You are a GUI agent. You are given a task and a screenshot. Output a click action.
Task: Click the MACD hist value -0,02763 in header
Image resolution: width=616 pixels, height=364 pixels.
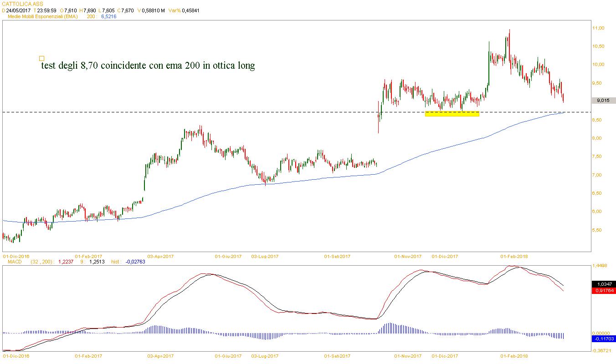point(135,262)
